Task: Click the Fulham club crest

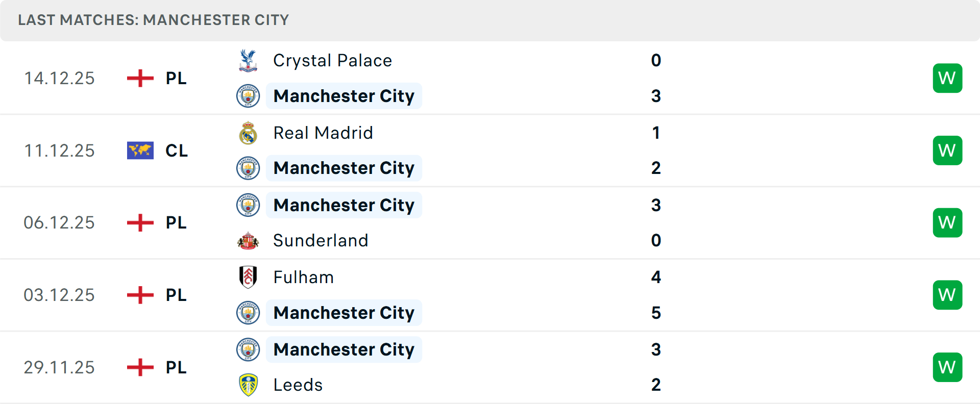Action: pyautogui.click(x=248, y=277)
